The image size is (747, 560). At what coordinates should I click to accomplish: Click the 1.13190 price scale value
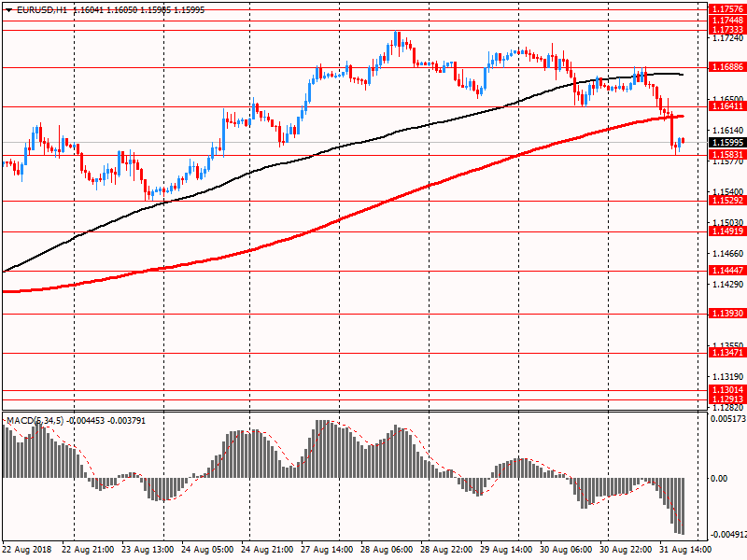pyautogui.click(x=727, y=377)
